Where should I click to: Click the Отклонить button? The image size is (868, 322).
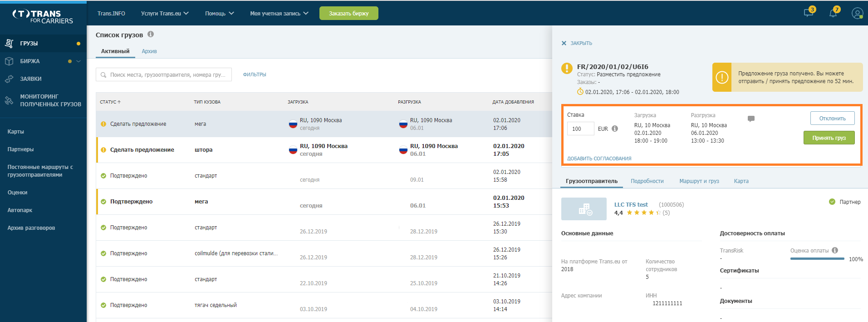(x=832, y=118)
